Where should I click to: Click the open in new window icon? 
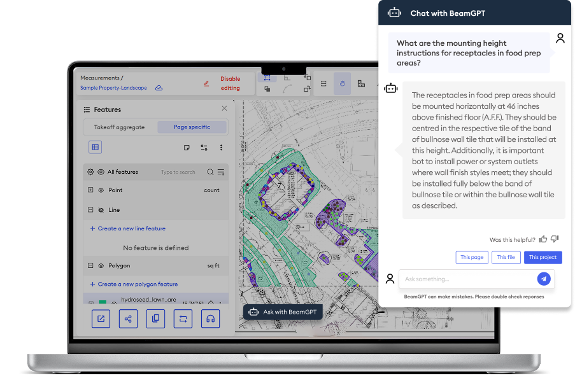101,318
